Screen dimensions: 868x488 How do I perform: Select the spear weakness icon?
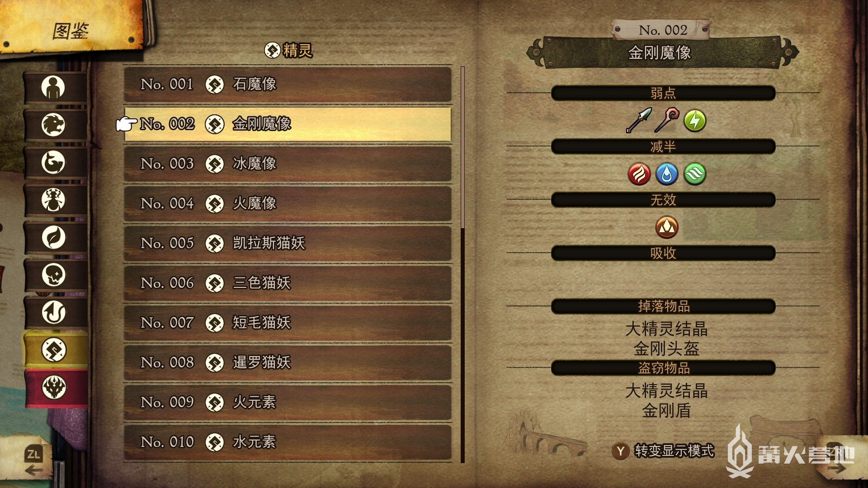coord(639,120)
